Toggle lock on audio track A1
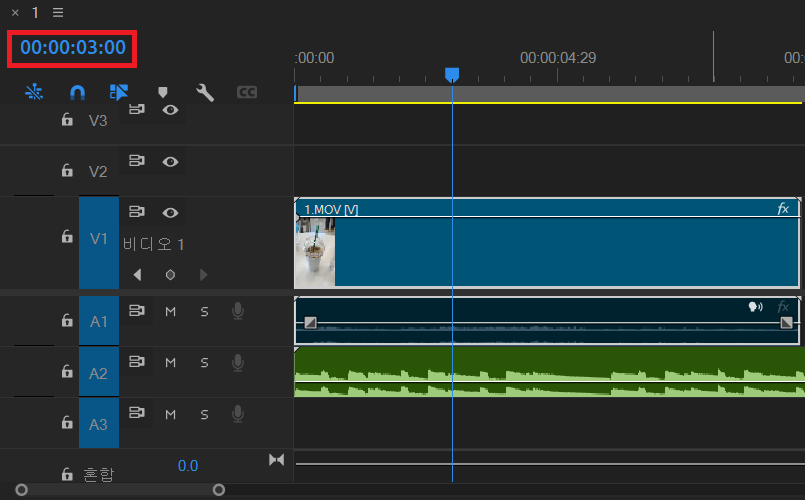Screen dimensions: 805x500 click(x=67, y=320)
